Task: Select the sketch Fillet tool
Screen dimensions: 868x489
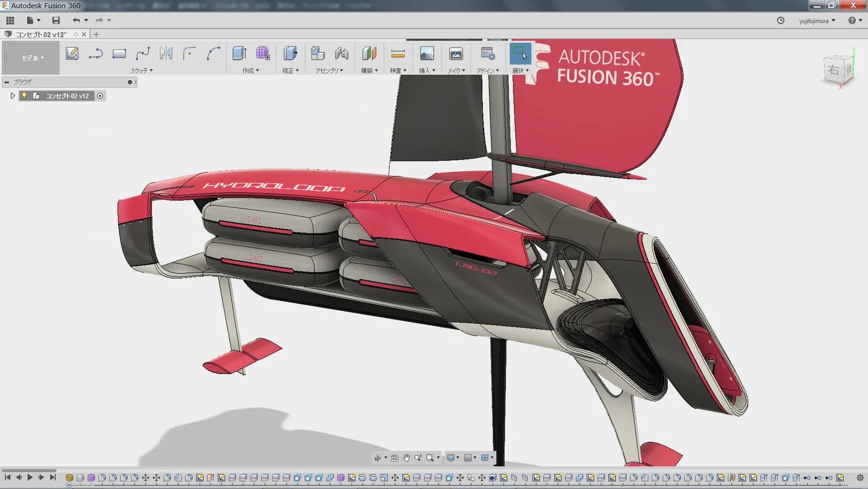Action: tap(190, 53)
